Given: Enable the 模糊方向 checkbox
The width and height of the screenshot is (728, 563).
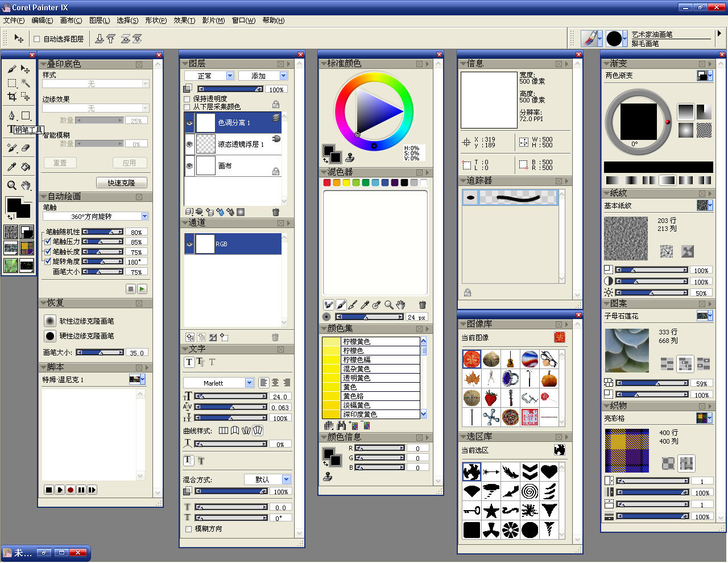Looking at the screenshot, I should pos(188,529).
